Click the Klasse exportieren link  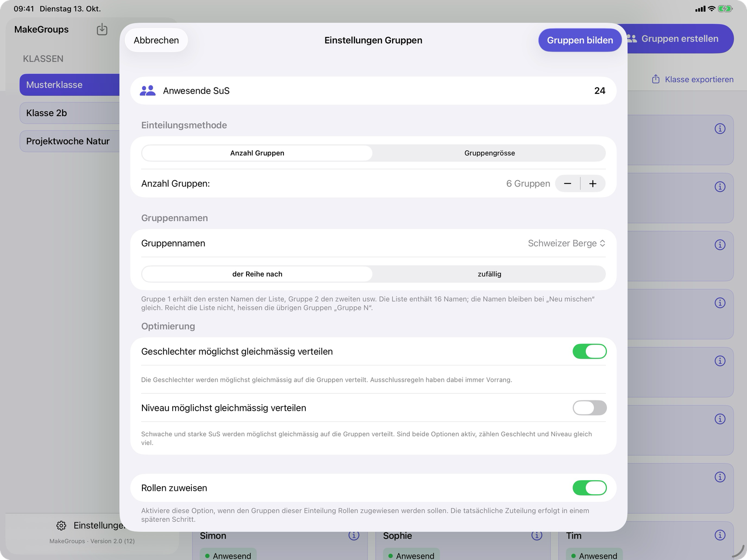tap(693, 79)
